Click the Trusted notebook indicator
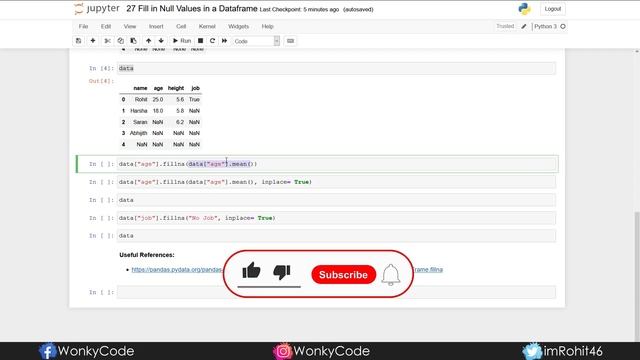The width and height of the screenshot is (640, 360). click(505, 27)
